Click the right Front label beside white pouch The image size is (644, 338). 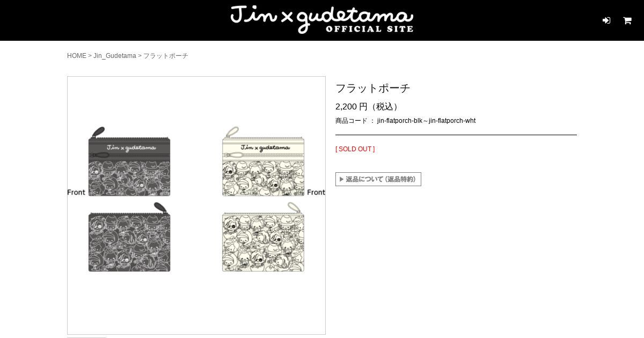click(x=316, y=192)
